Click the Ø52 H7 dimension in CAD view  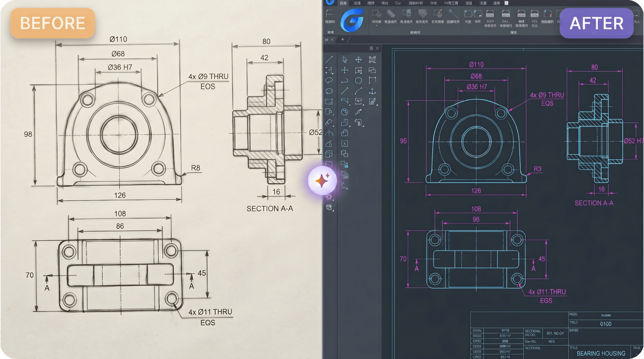[633, 141]
